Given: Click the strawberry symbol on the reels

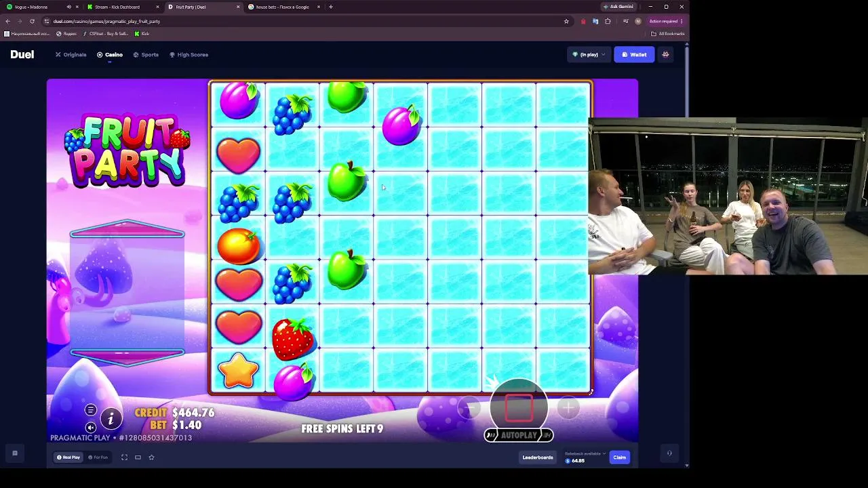Looking at the screenshot, I should (x=293, y=338).
